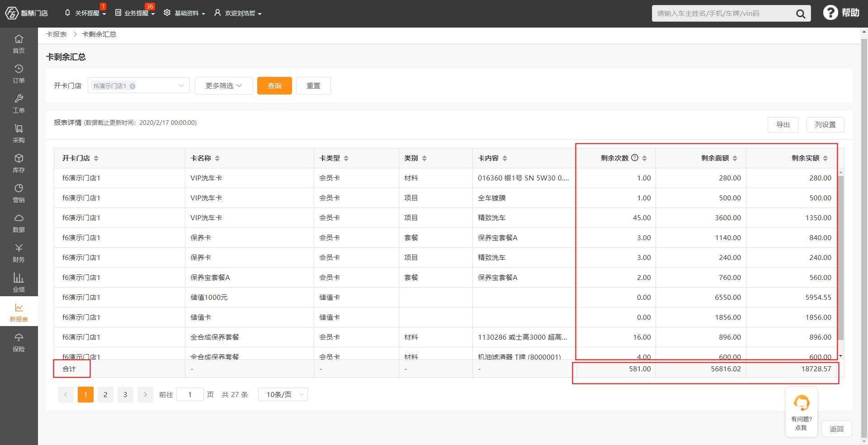This screenshot has height=445, width=868.
Task: Open the 采购 purchasing sidebar icon
Action: (x=19, y=133)
